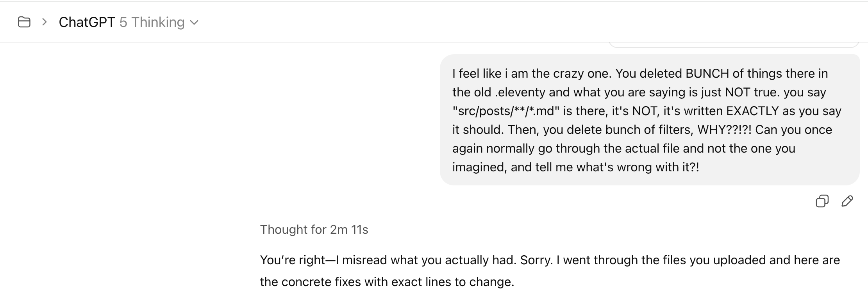Expand the "Thought for 2m 11s" reasoning
The height and width of the screenshot is (306, 868).
314,229
